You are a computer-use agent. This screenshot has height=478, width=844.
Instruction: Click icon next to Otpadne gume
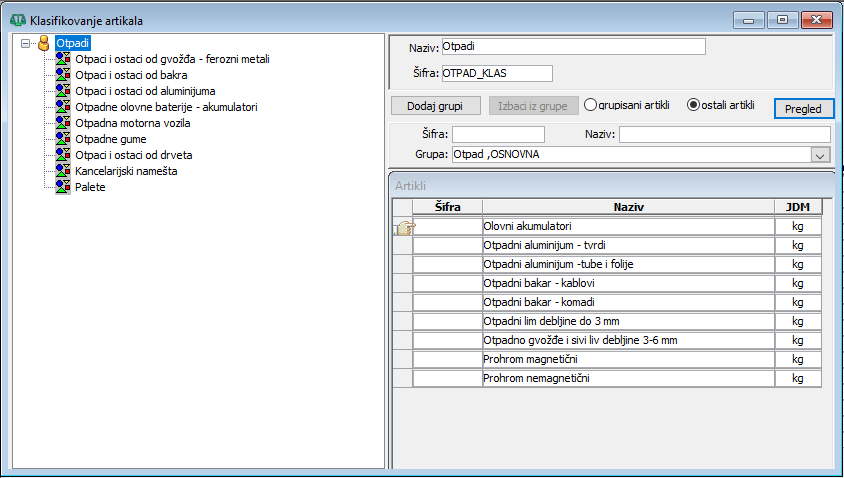tap(62, 139)
